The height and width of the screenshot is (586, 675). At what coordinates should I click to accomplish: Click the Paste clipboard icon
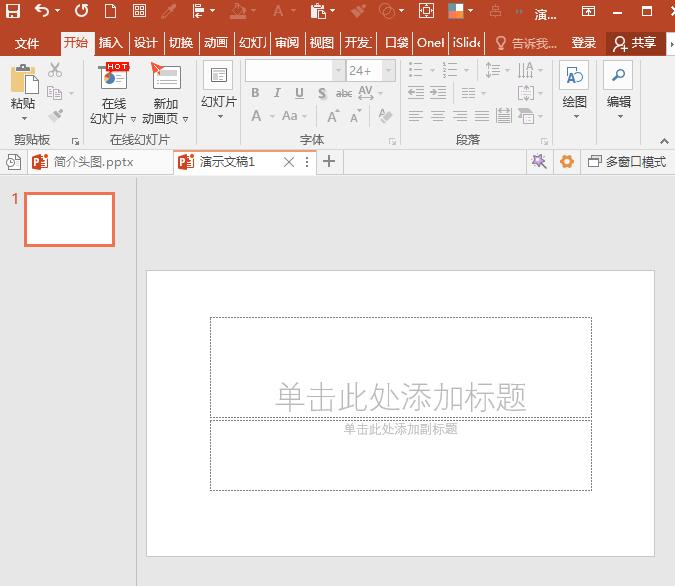coord(22,80)
